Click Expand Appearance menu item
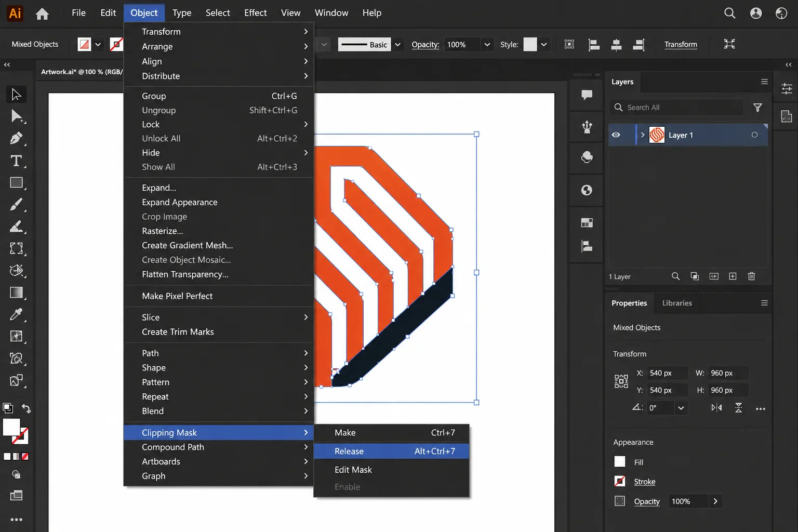Viewport: 798px width, 532px height. [x=219, y=203]
